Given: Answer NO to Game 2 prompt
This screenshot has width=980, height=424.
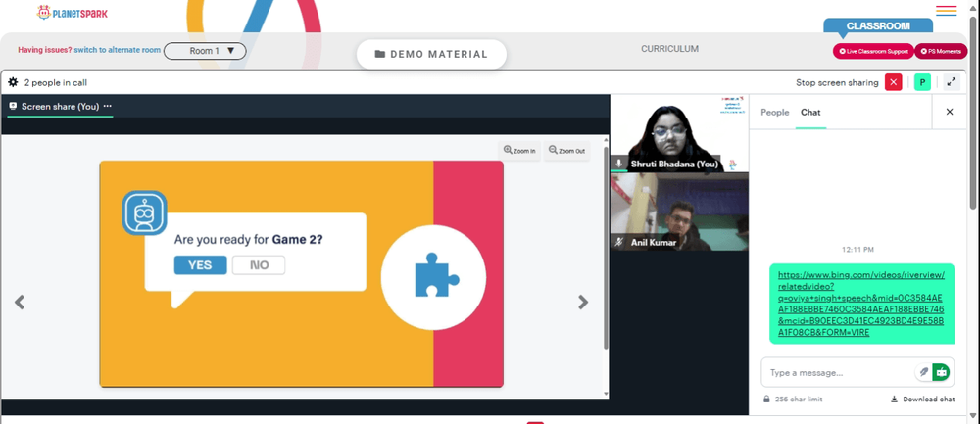Looking at the screenshot, I should (x=259, y=264).
